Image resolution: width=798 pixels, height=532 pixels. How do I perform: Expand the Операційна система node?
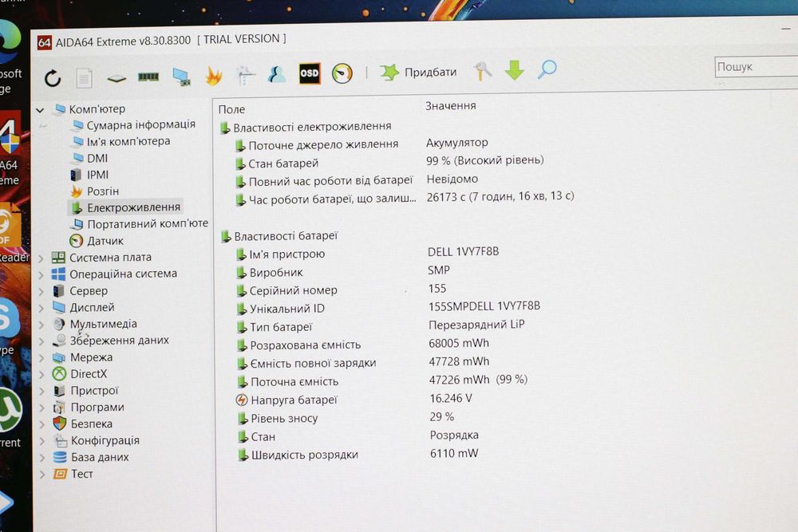tap(41, 275)
